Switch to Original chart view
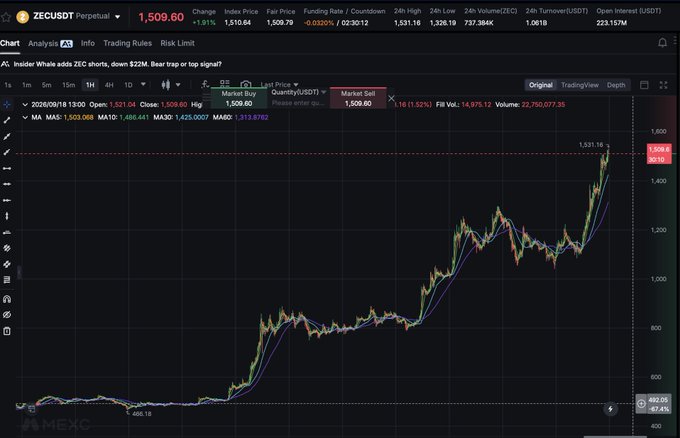Screen dimensions: 680x438 point(540,85)
